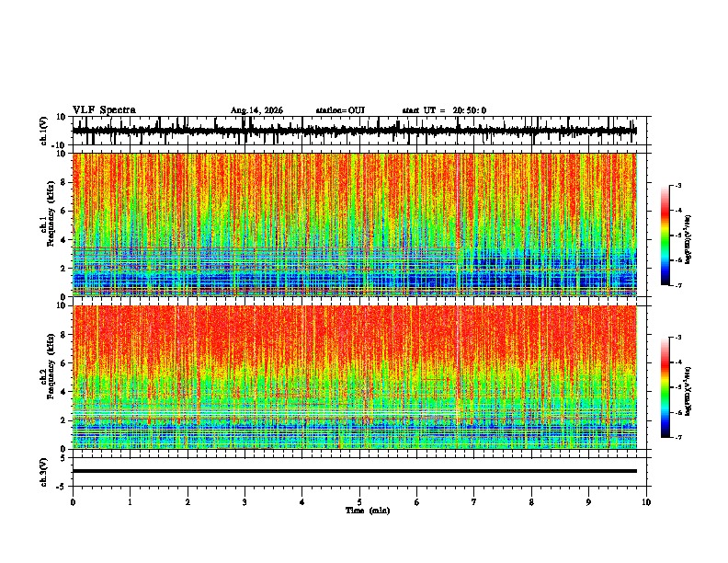Click the "10" tick on the time axis
This screenshot has height=563, width=728.
(646, 502)
